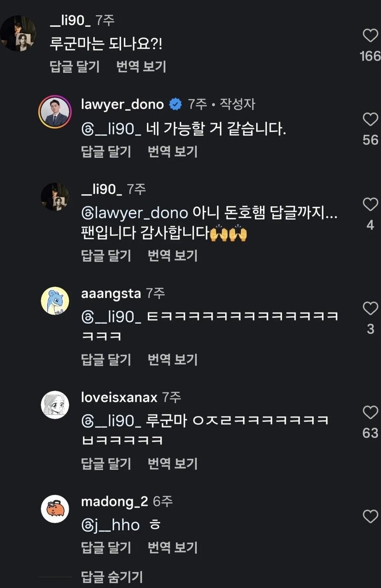
Task: Show translation of lawyer_dono's reply
Action: (x=172, y=152)
